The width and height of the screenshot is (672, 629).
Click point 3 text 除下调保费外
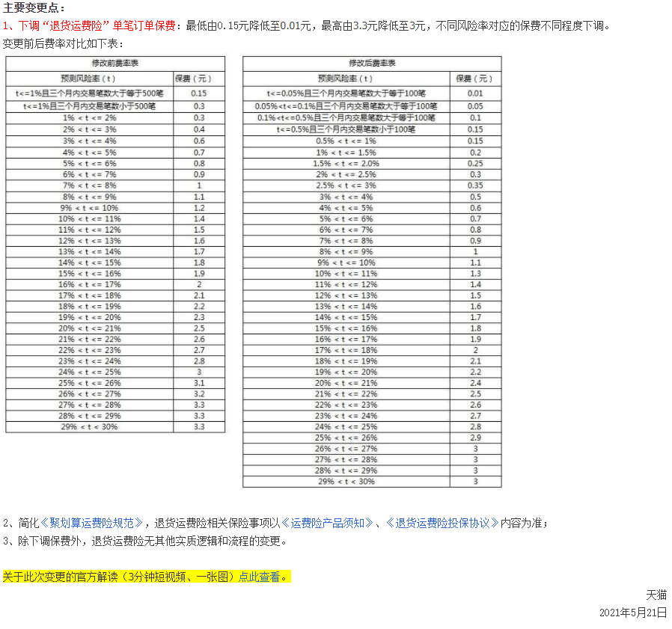49,541
